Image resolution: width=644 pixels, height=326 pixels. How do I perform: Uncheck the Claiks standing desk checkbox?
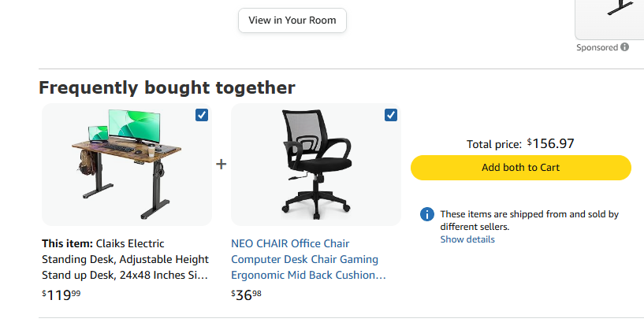pos(202,115)
